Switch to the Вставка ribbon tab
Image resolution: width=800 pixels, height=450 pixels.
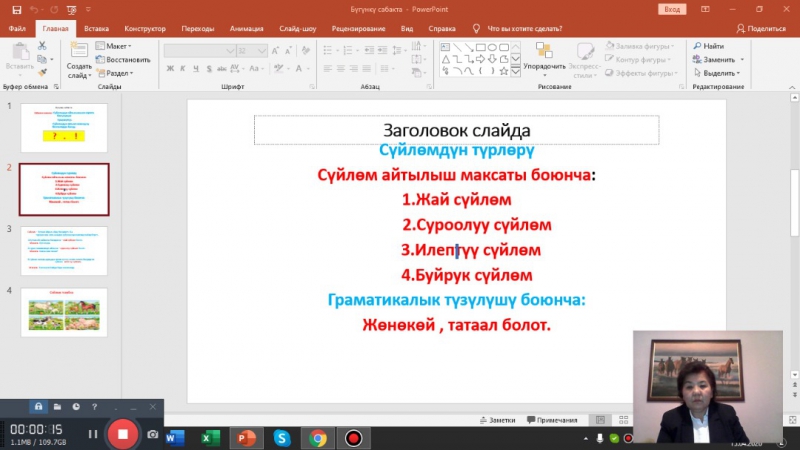coord(97,28)
